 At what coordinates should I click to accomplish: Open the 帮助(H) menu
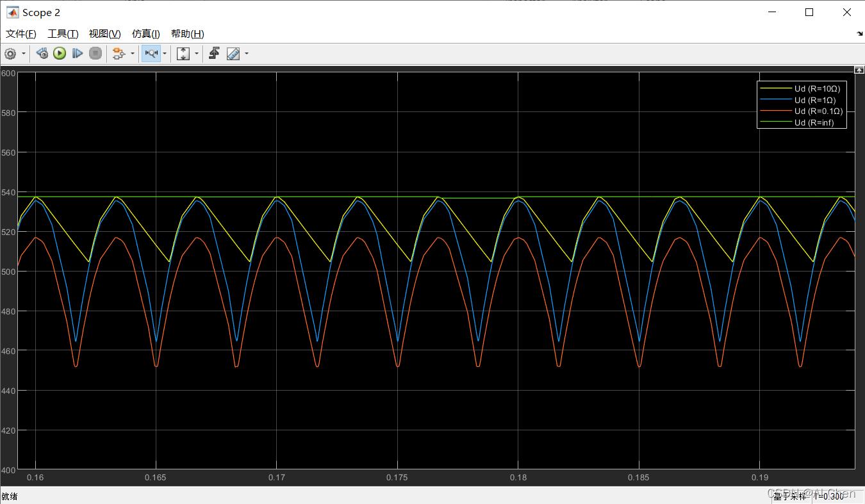point(188,33)
